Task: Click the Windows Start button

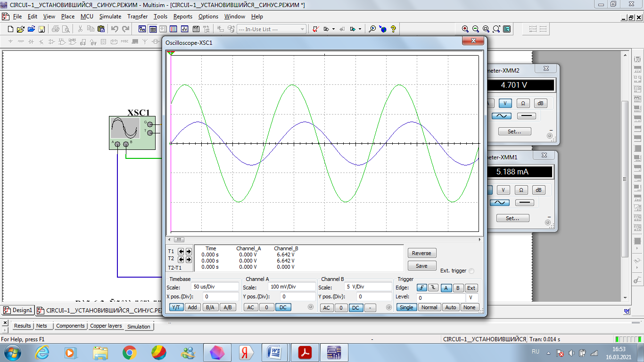Action: click(x=11, y=352)
